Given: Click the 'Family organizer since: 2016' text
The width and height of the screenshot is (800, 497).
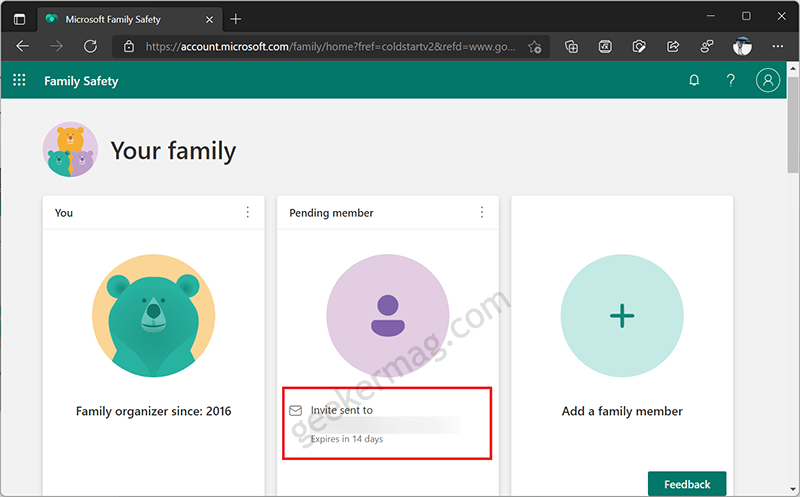Looking at the screenshot, I should (154, 411).
